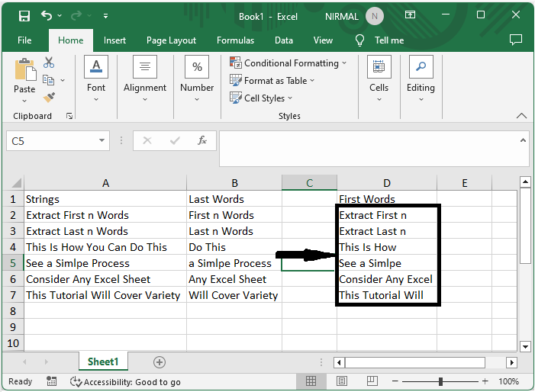Screen dimensions: 535x392
Task: Click Accessibility: Good to go status
Action: click(x=125, y=382)
